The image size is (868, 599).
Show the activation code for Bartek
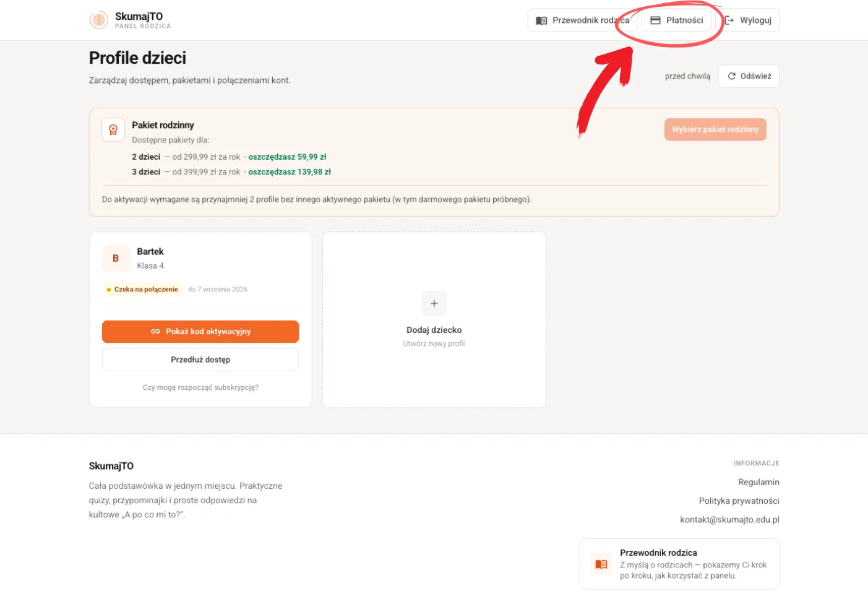click(x=200, y=332)
